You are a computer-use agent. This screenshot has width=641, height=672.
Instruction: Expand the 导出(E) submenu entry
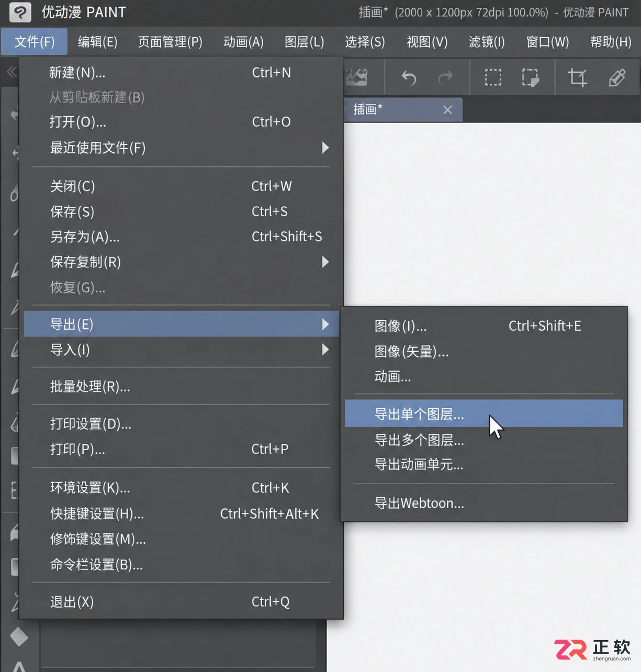point(181,324)
